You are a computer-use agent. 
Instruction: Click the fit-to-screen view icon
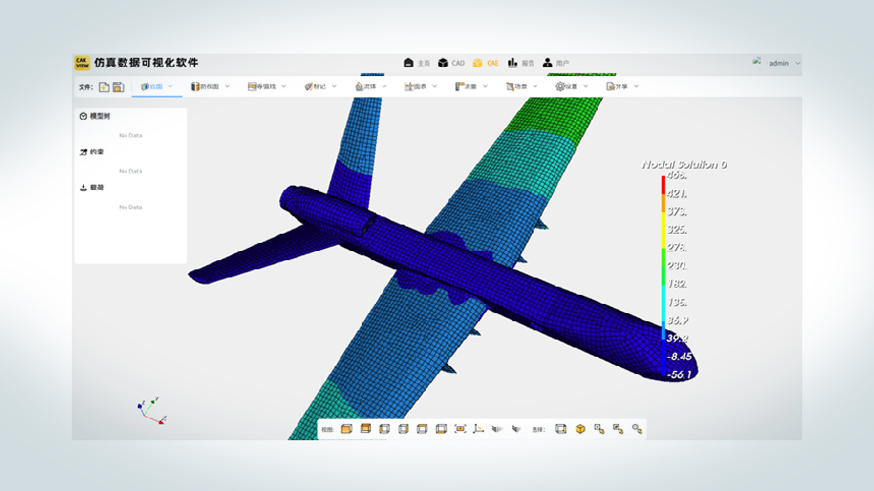(460, 429)
